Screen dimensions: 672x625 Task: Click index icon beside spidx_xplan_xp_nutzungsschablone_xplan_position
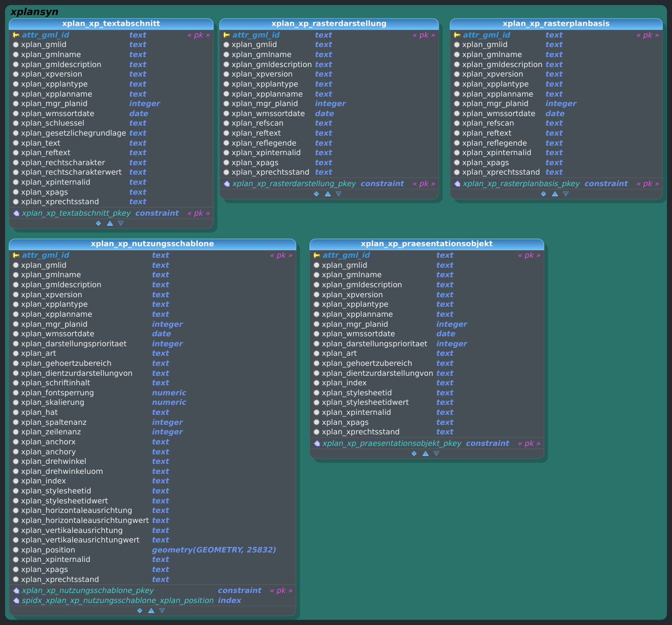16,600
